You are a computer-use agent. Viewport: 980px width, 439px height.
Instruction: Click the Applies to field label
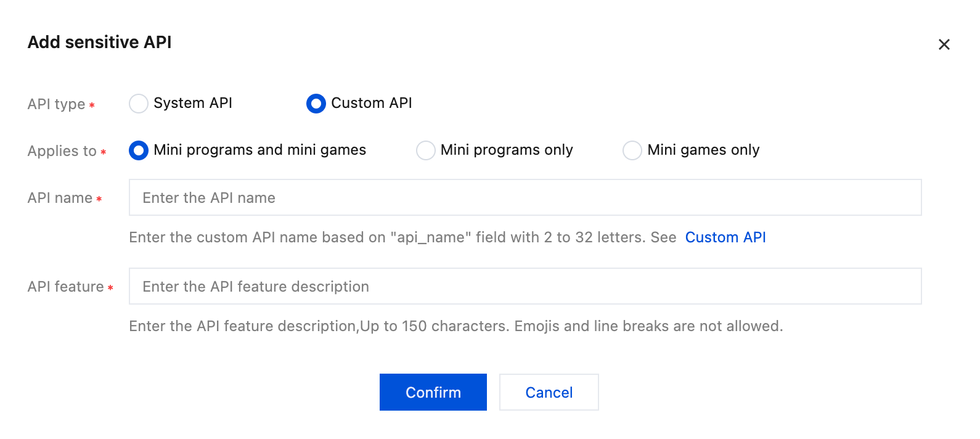[62, 151]
